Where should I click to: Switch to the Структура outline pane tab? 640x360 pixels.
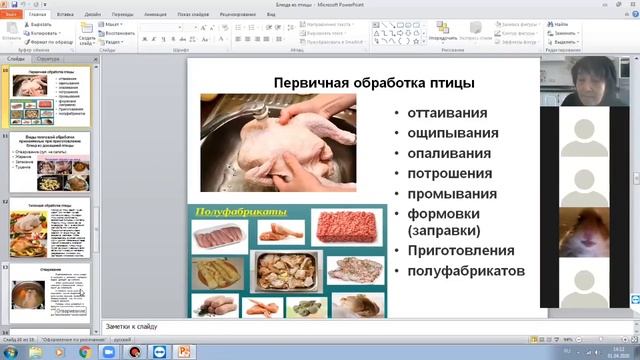point(48,59)
